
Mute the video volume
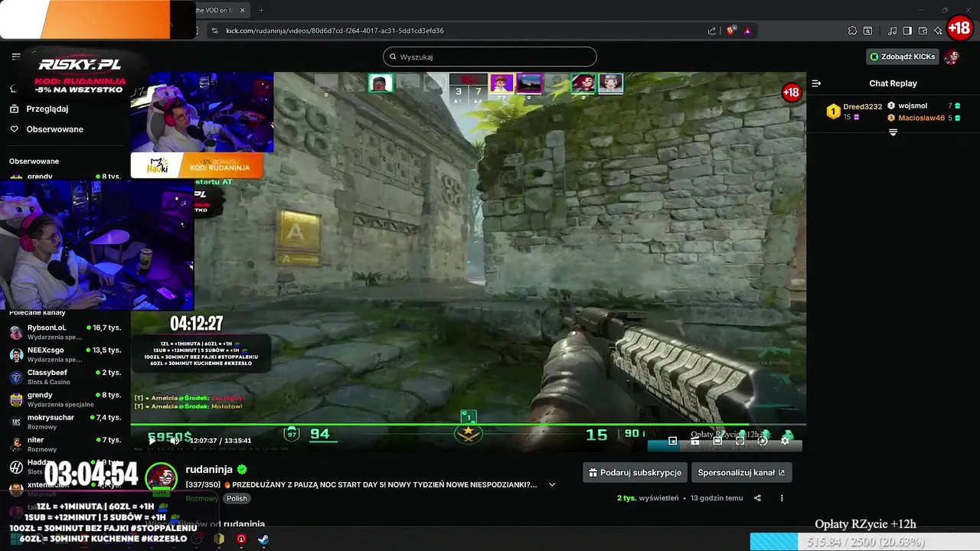(x=175, y=440)
